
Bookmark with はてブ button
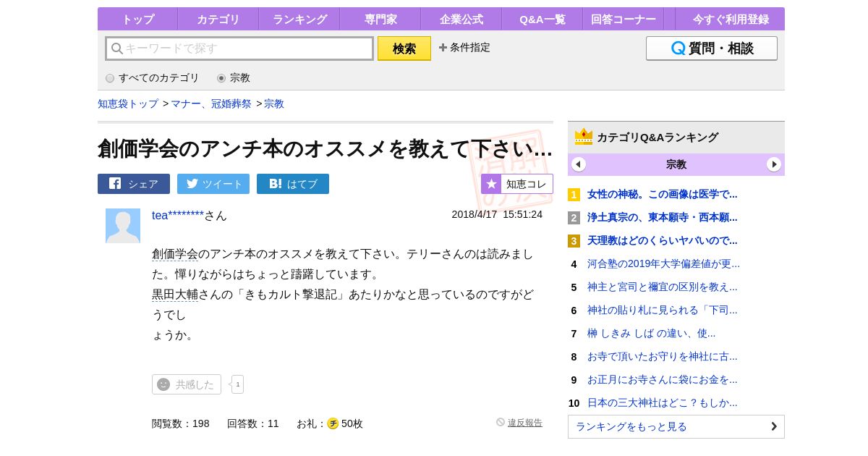[293, 184]
